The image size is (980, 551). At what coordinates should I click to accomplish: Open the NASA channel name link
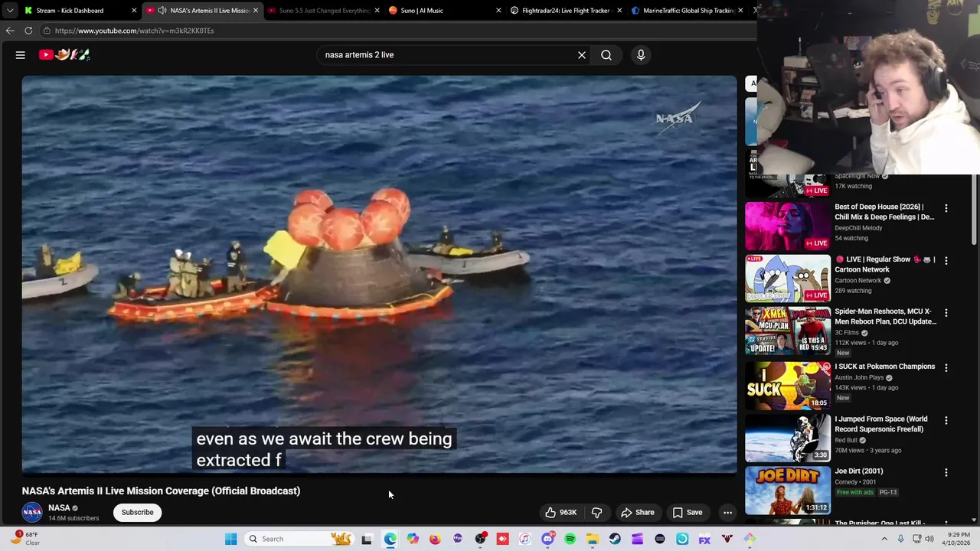tap(59, 507)
